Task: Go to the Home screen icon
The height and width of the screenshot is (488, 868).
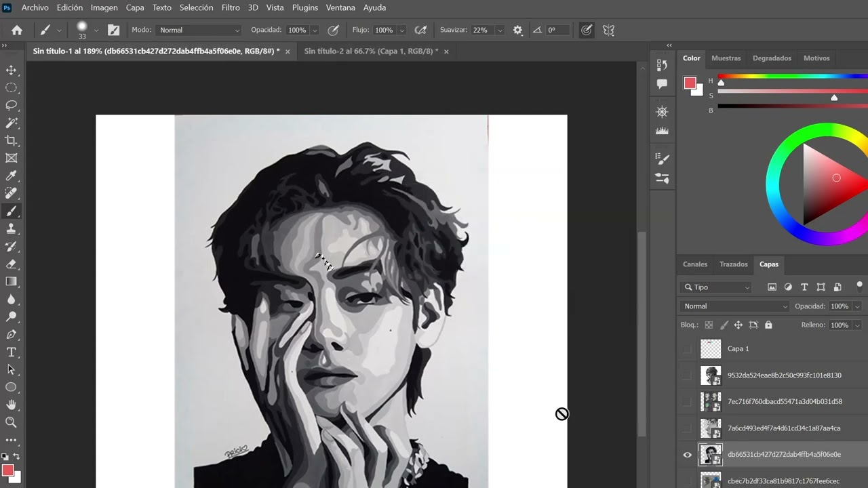Action: [x=17, y=30]
